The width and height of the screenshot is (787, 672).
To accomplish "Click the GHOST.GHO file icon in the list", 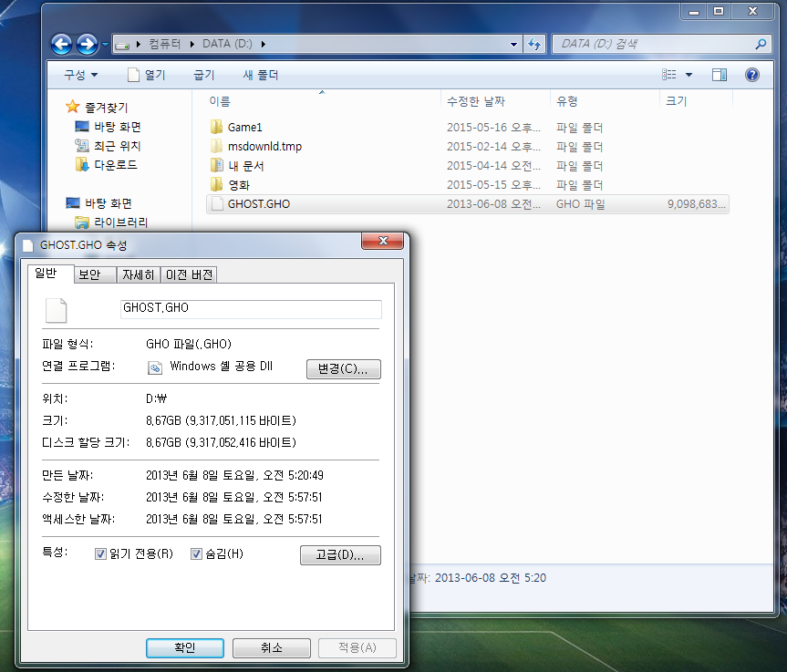I will pos(217,203).
